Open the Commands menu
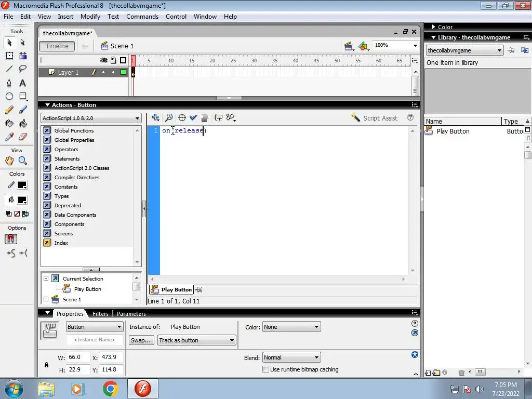 click(x=142, y=16)
